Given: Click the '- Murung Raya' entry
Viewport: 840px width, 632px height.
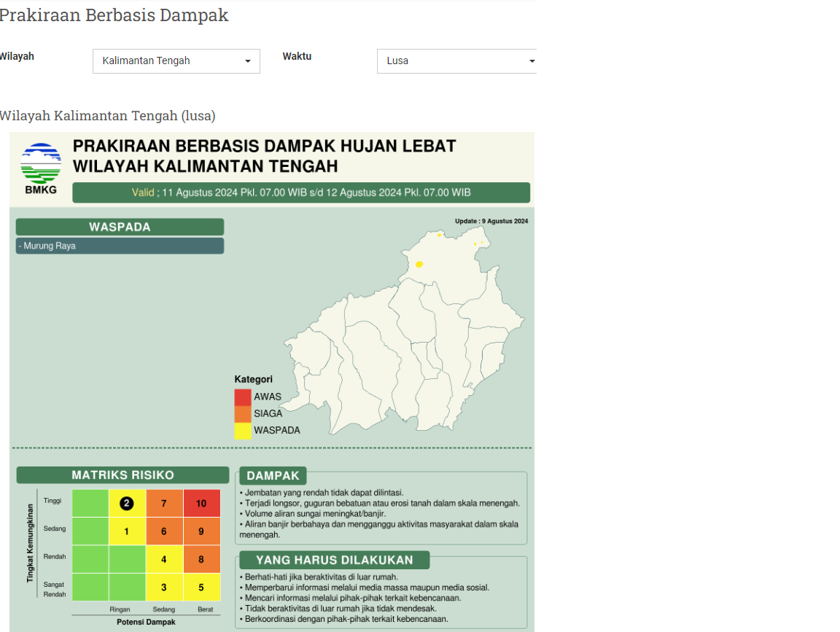Looking at the screenshot, I should (x=120, y=246).
